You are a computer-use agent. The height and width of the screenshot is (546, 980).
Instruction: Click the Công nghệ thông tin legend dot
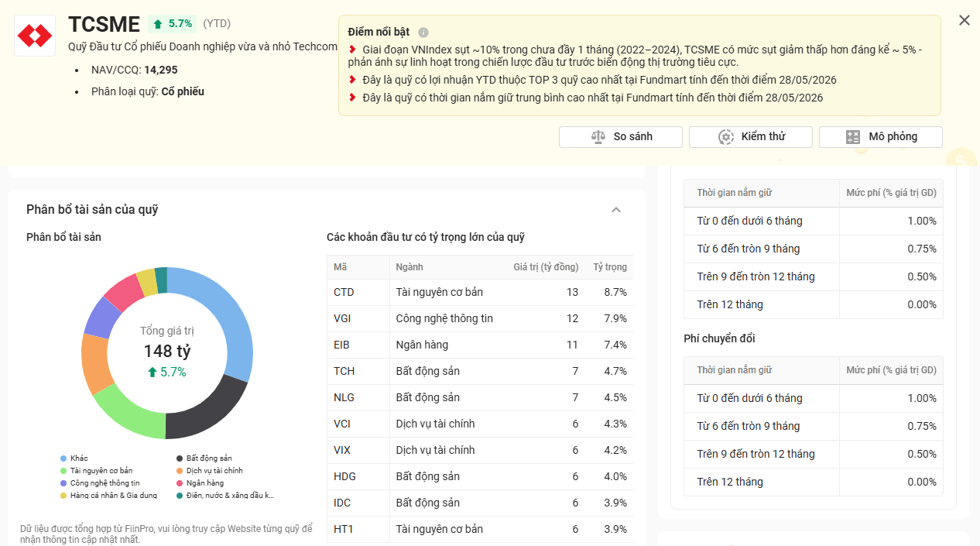tap(63, 483)
